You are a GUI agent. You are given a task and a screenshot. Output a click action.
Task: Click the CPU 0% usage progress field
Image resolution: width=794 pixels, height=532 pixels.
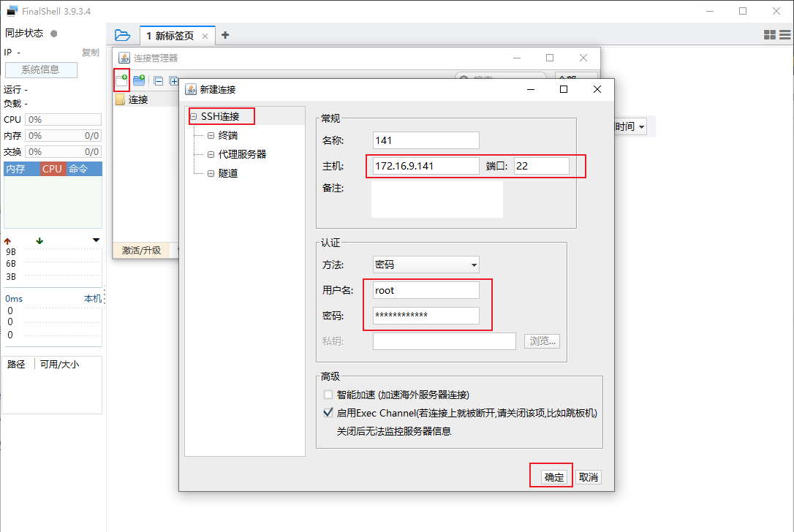point(62,118)
